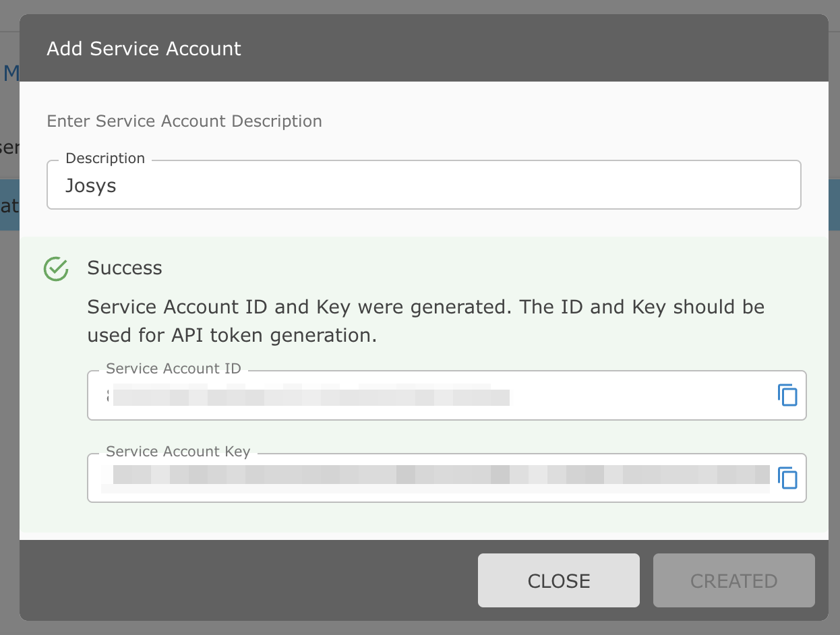Click the Service Account ID label

(x=173, y=369)
